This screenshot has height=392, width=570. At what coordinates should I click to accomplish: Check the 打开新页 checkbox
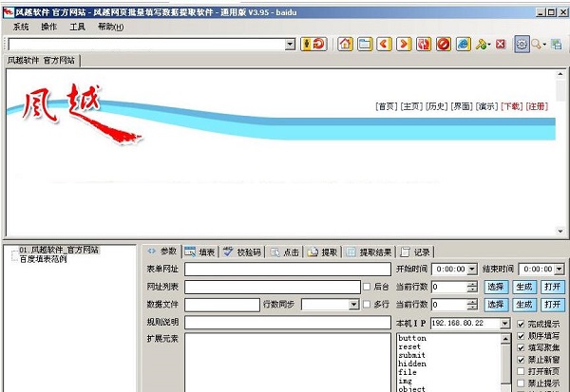(x=521, y=371)
